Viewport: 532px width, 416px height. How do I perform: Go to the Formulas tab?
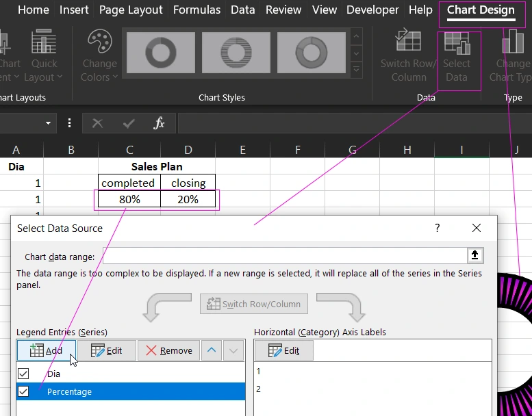[197, 10]
